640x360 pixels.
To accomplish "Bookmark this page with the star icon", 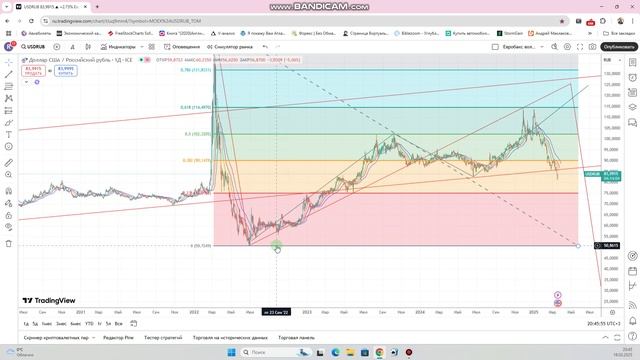I will pos(562,21).
